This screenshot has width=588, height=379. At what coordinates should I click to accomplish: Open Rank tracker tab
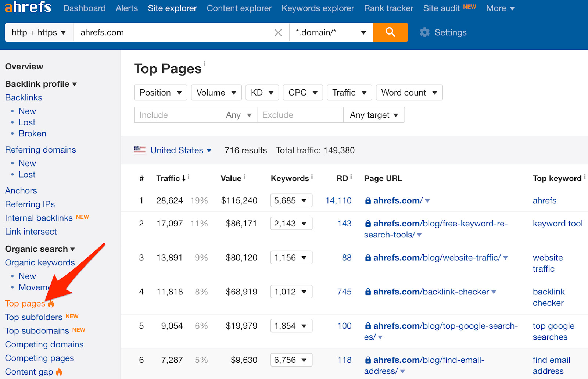tap(389, 8)
